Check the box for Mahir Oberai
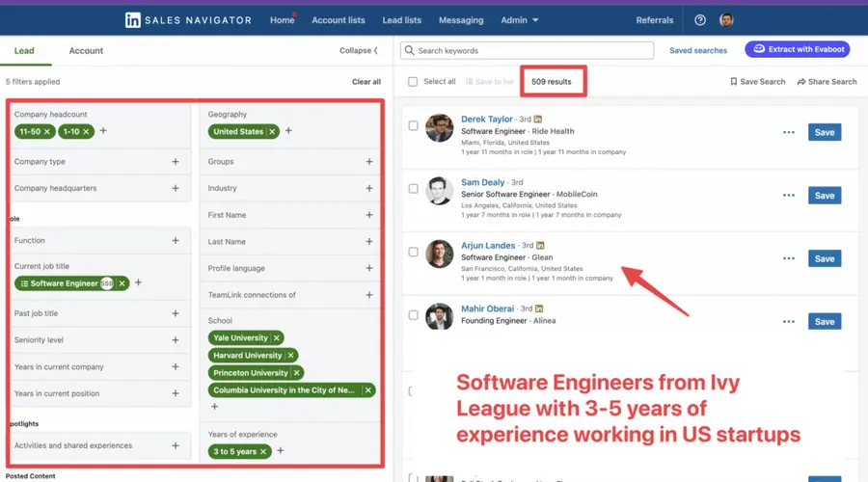The width and height of the screenshot is (868, 482). click(413, 315)
